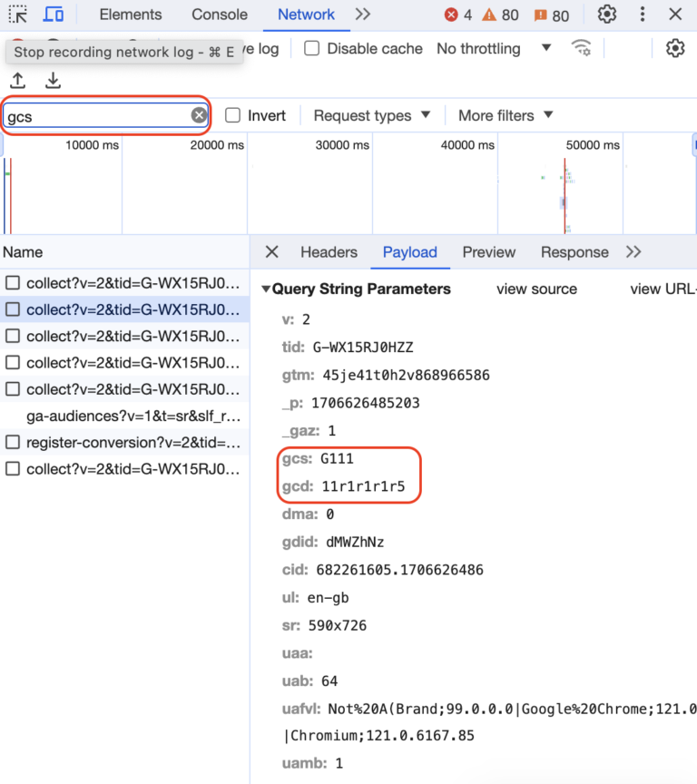Clear the gcs filter text
This screenshot has height=784, width=697.
(199, 115)
